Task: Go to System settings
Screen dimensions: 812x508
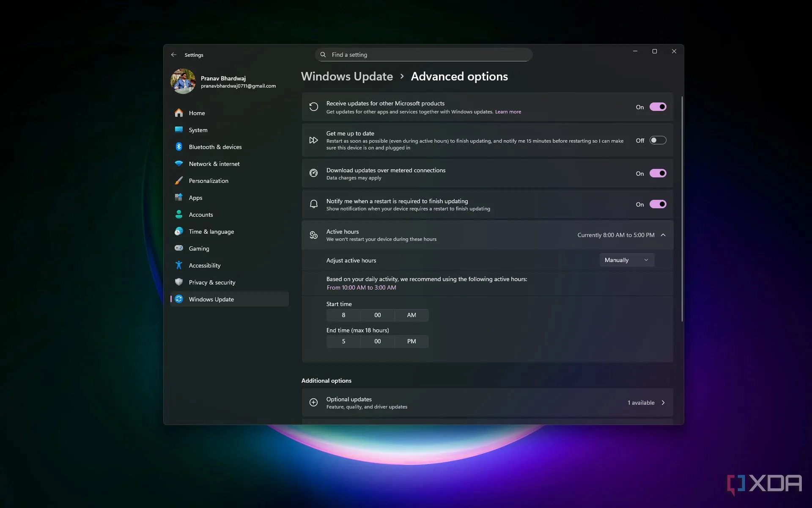Action: 229,130
